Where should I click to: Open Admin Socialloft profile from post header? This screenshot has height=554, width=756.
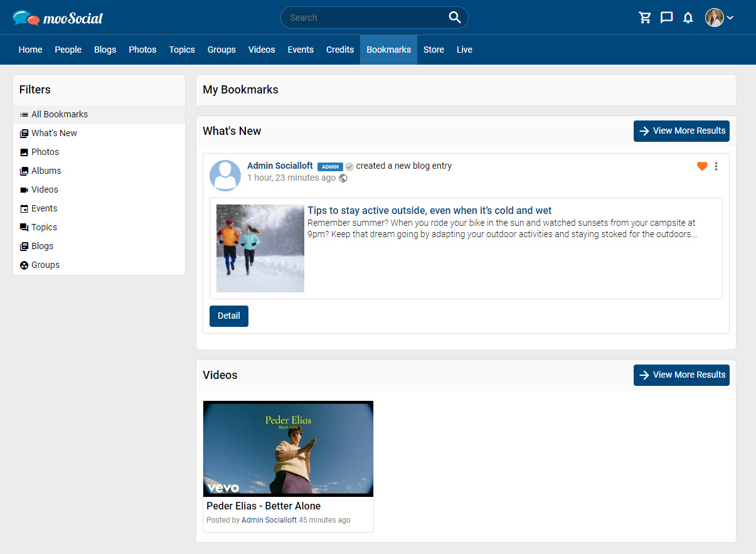280,166
